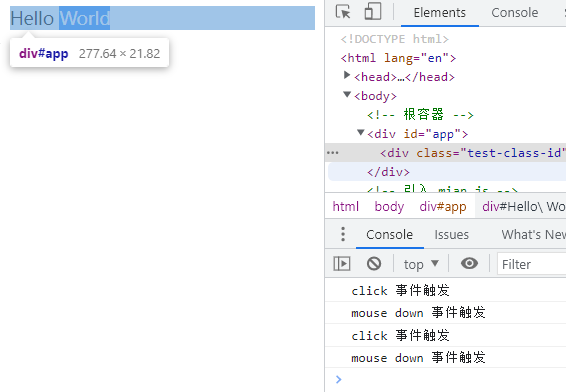The width and height of the screenshot is (566, 392).
Task: Select html in the breadcrumb bar
Action: click(345, 207)
